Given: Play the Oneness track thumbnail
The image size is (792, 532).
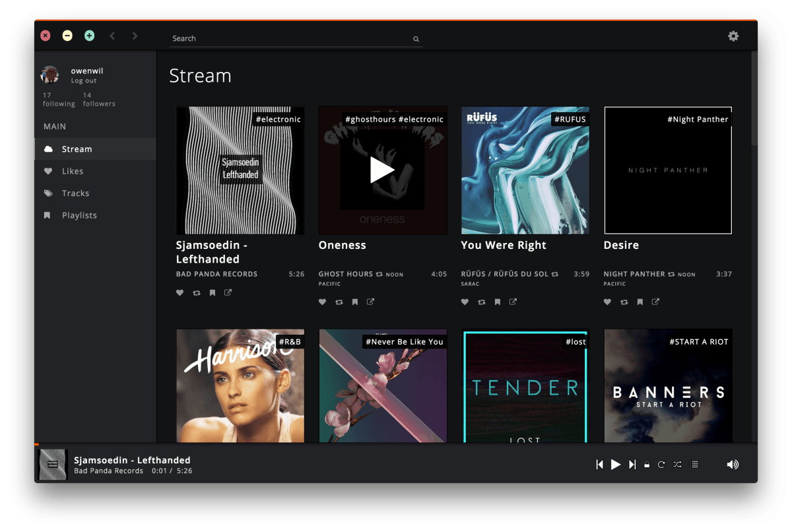Looking at the screenshot, I should [x=383, y=170].
